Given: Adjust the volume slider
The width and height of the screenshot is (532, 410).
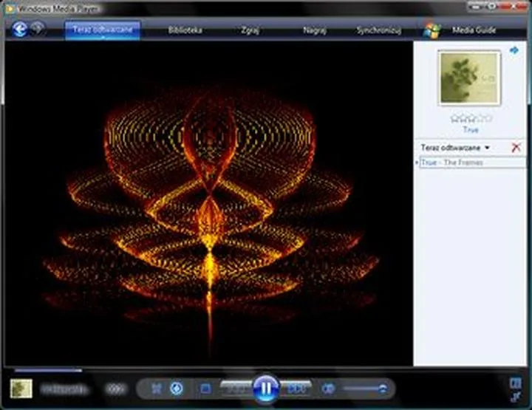Looking at the screenshot, I should coord(366,389).
